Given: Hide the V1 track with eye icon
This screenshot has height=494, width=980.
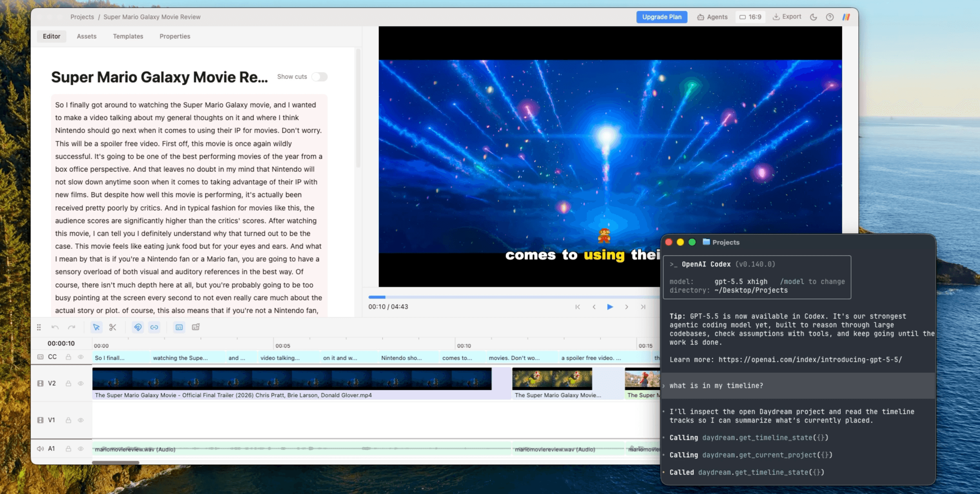Looking at the screenshot, I should click(81, 420).
